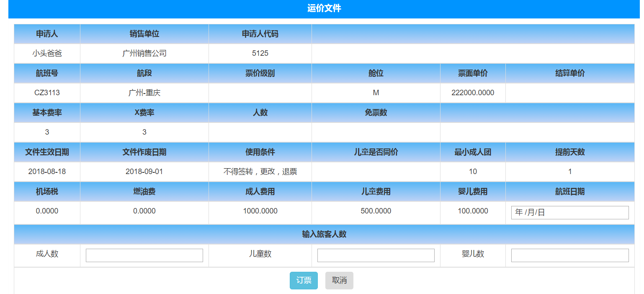The height and width of the screenshot is (294, 644).
Task: Click the expiry date 2018-09-01 cell
Action: pyautogui.click(x=144, y=172)
